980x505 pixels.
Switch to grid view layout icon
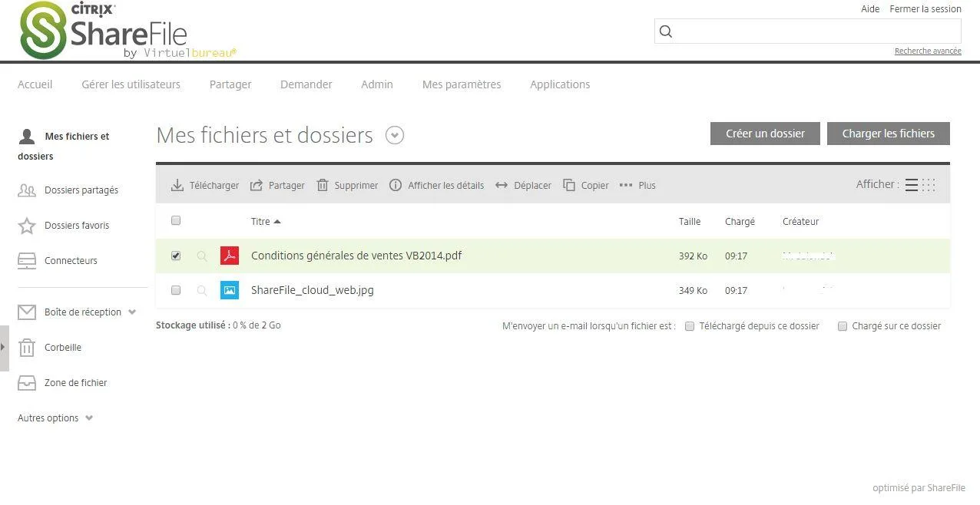pyautogui.click(x=929, y=185)
